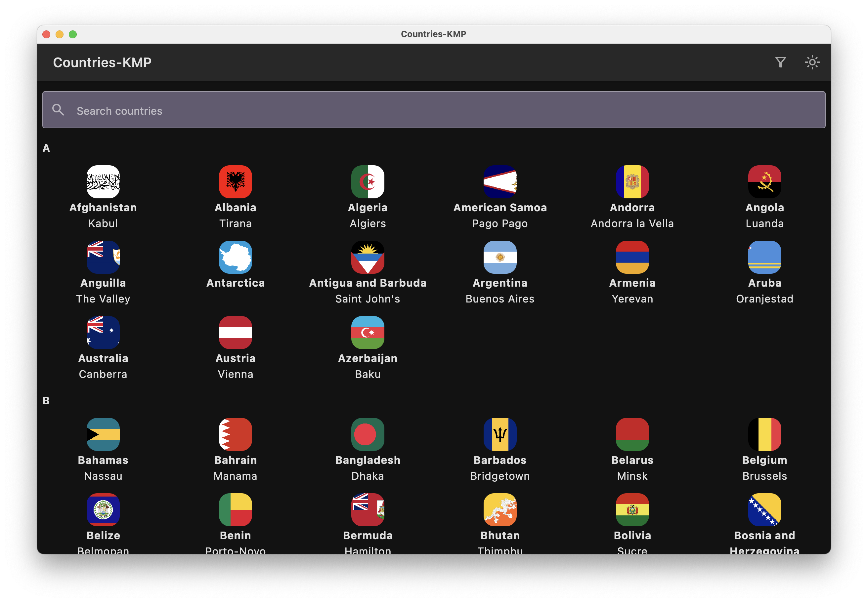Select the Albania flag icon
This screenshot has height=603, width=868.
click(236, 182)
